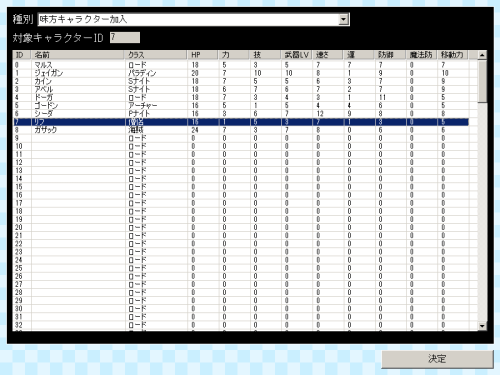
Task: Select the シーダ row
Action: 241,113
